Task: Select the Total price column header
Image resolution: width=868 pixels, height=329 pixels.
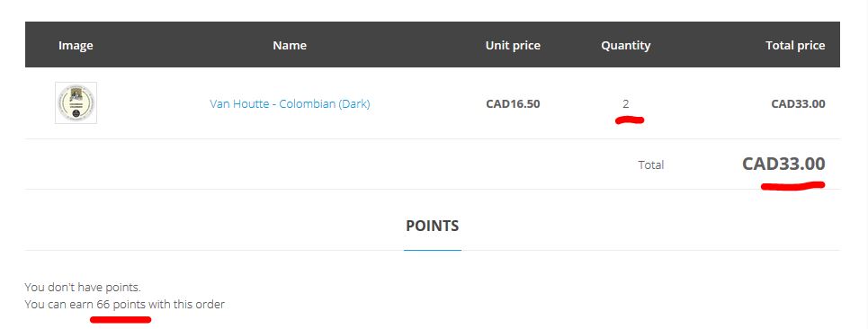Action: [795, 45]
